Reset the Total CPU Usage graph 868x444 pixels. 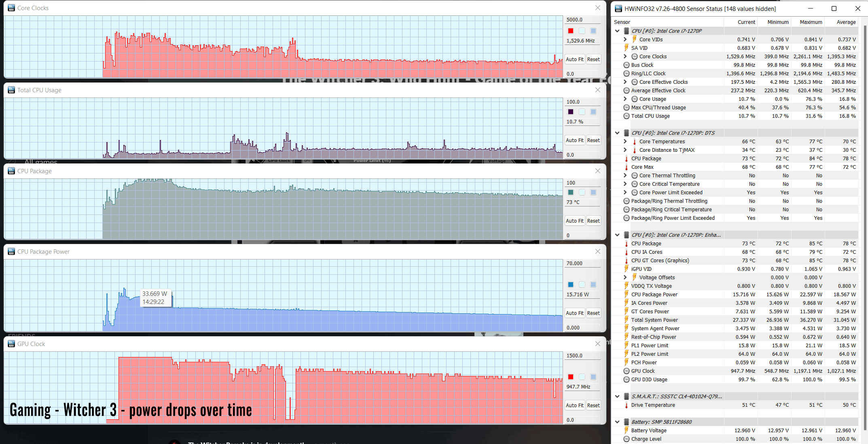[593, 140]
